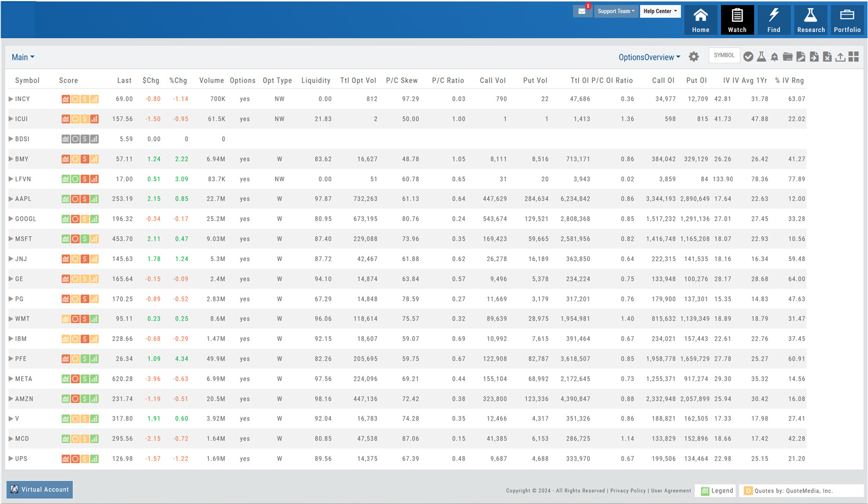Click the BDSI gray dollar score icon
This screenshot has width=868, height=504.
[85, 139]
